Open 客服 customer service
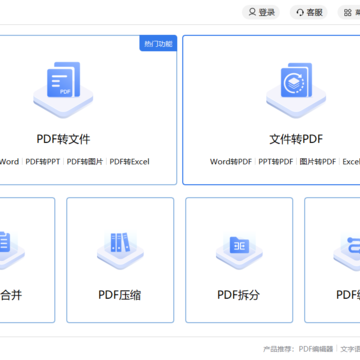This screenshot has height=360, width=360. pos(309,13)
